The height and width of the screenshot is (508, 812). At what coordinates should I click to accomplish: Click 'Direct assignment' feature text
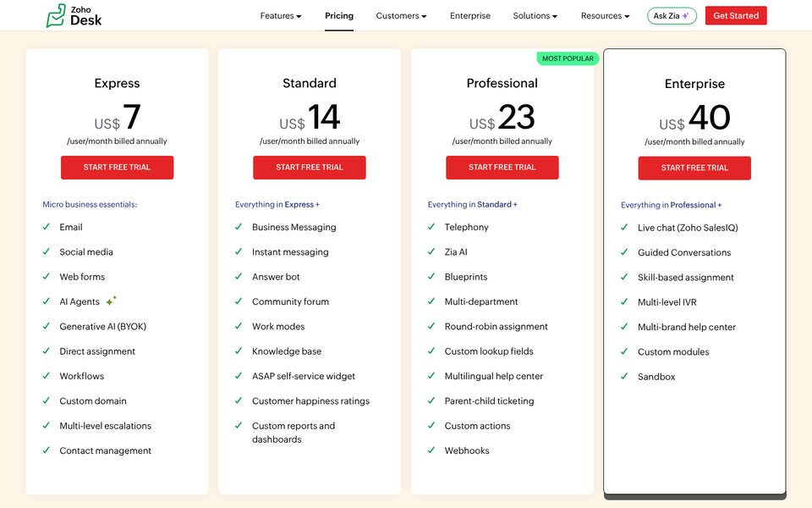pyautogui.click(x=96, y=351)
